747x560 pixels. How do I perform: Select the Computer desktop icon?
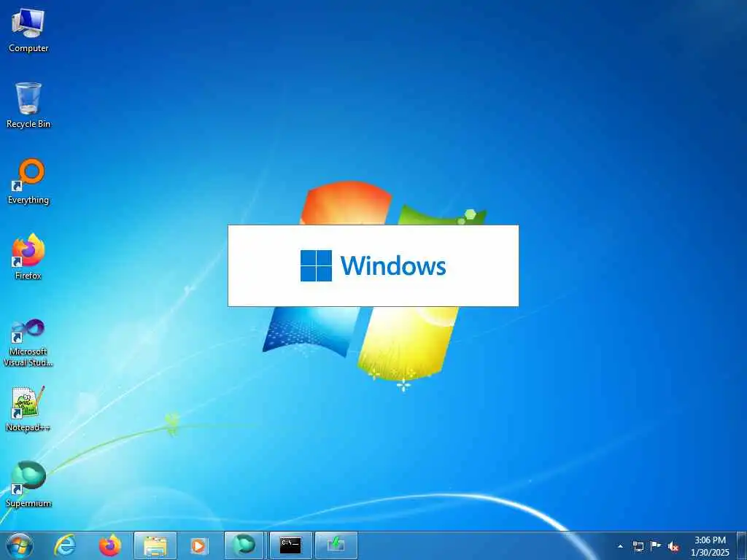[x=28, y=30]
